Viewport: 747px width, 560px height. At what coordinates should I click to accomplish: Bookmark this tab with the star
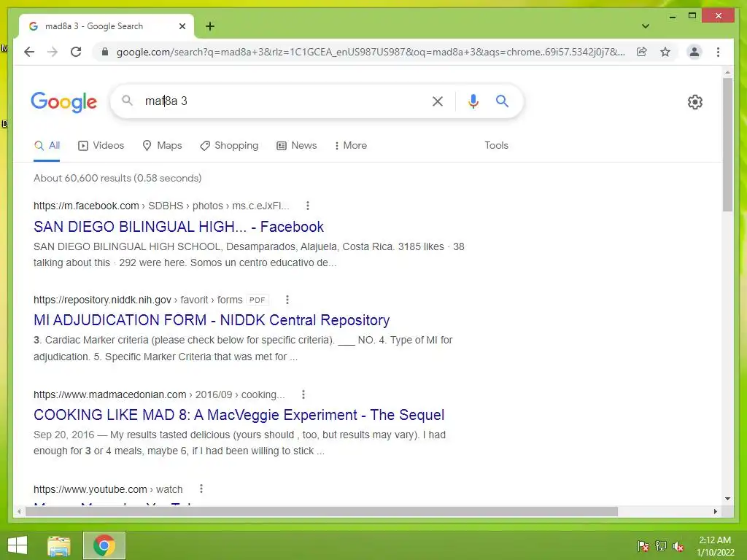(665, 52)
